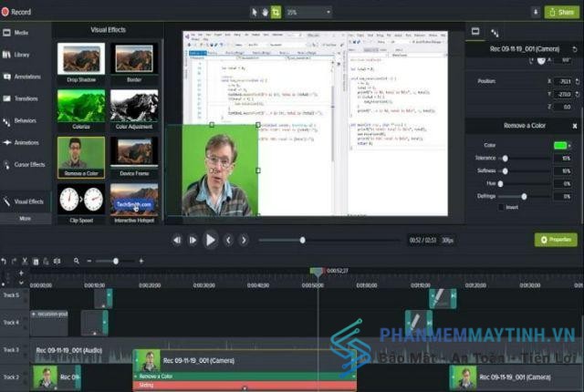Open the Animations tab
The image size is (584, 392).
click(20, 142)
